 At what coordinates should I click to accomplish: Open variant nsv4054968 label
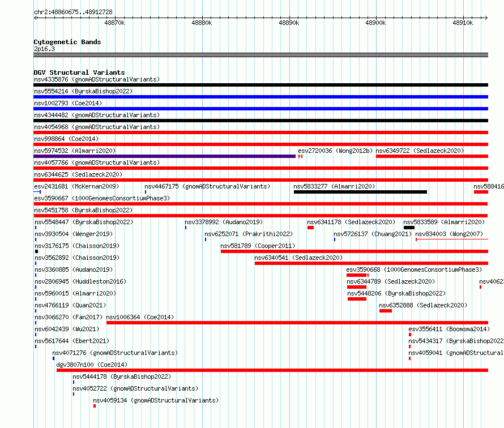coord(97,127)
